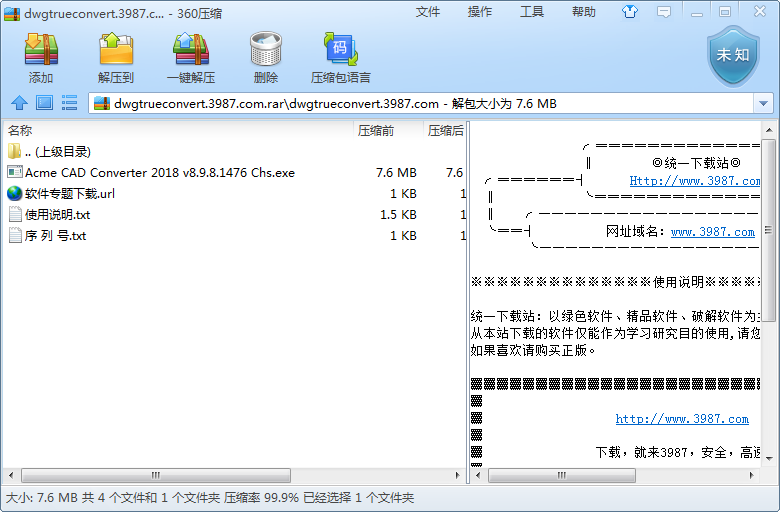Click the archive icon in the address bar

click(x=102, y=103)
